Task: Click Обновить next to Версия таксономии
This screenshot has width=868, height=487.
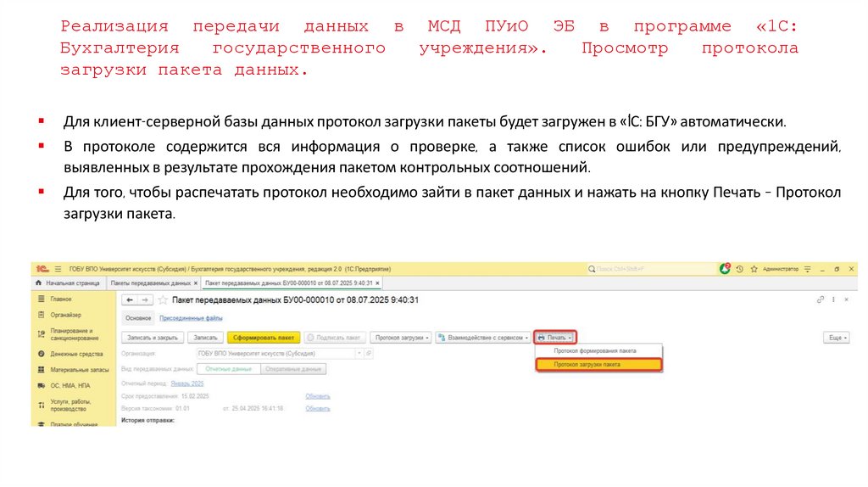Action: tap(318, 408)
